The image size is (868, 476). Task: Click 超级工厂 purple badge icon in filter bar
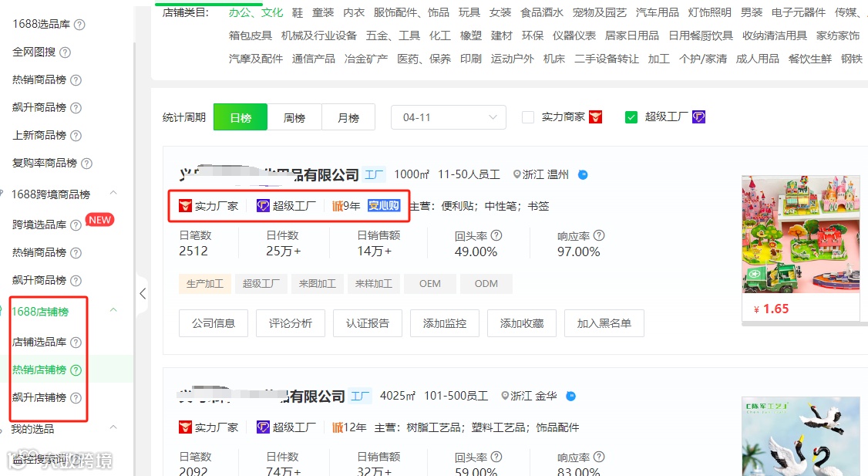[x=698, y=117]
